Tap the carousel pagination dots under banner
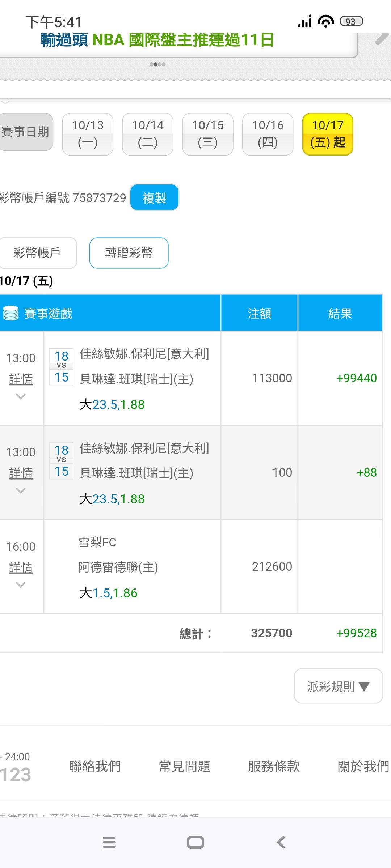Image resolution: width=391 pixels, height=868 pixels. pyautogui.click(x=157, y=64)
